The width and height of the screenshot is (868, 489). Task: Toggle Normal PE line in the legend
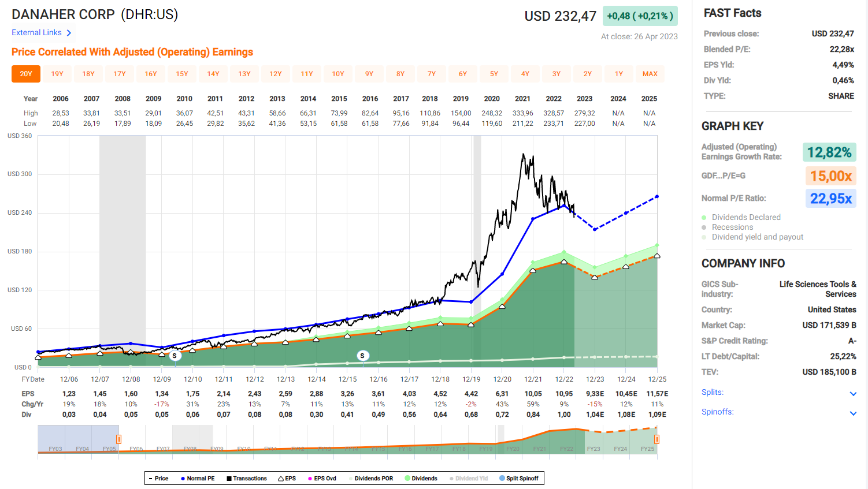198,479
